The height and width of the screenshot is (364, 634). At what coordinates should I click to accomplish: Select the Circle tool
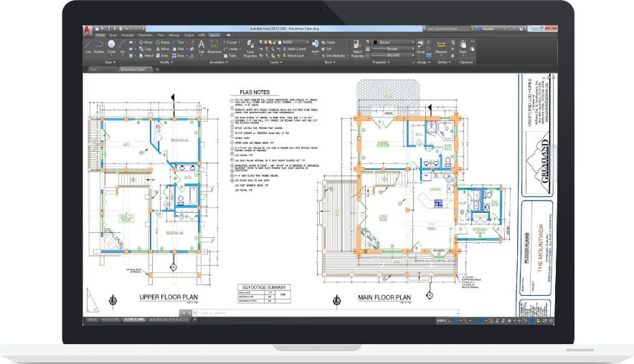tap(111, 47)
